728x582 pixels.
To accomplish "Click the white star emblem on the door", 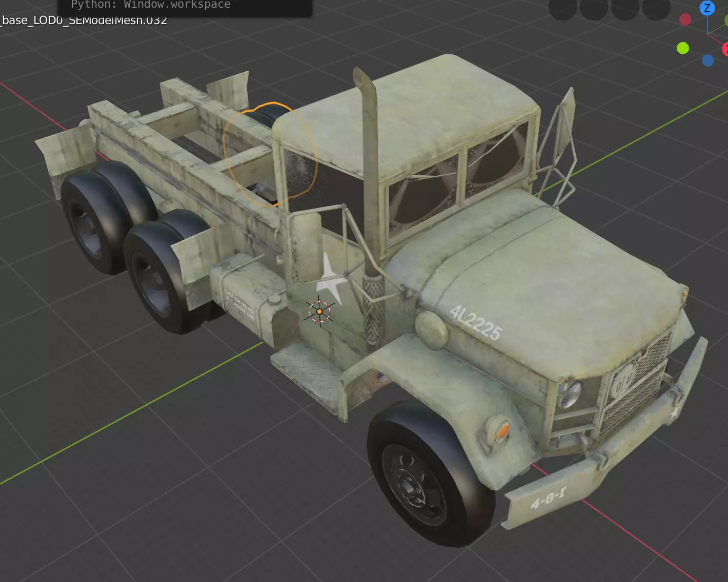I will coord(331,281).
